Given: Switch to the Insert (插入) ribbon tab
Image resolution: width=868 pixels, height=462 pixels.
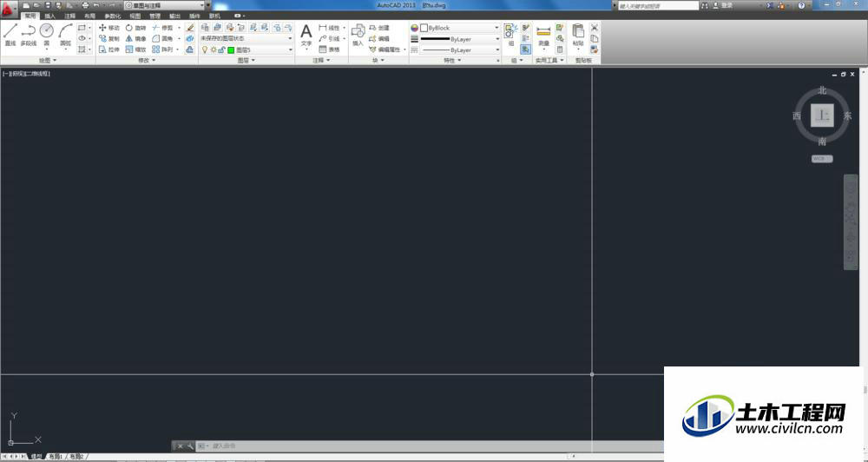Looking at the screenshot, I should [x=49, y=16].
